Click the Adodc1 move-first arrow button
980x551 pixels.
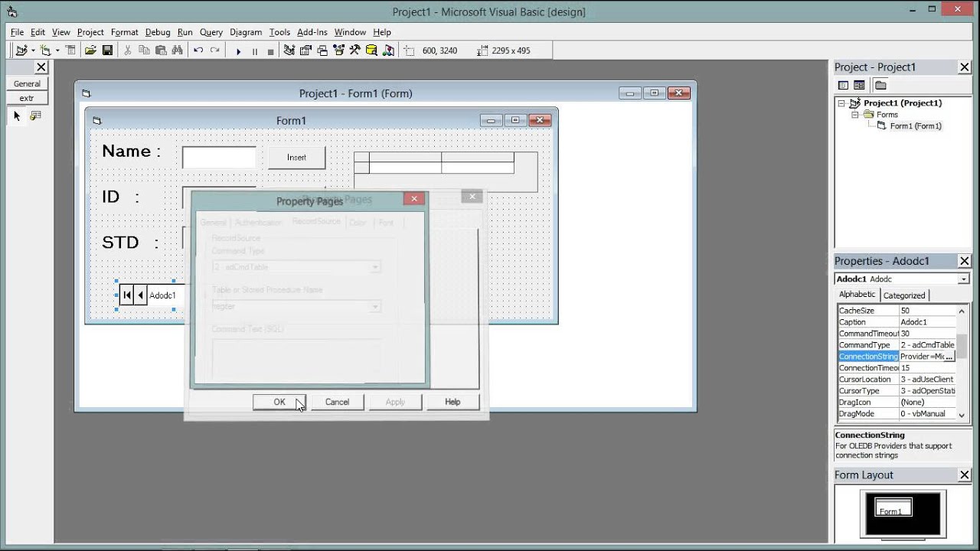[127, 295]
